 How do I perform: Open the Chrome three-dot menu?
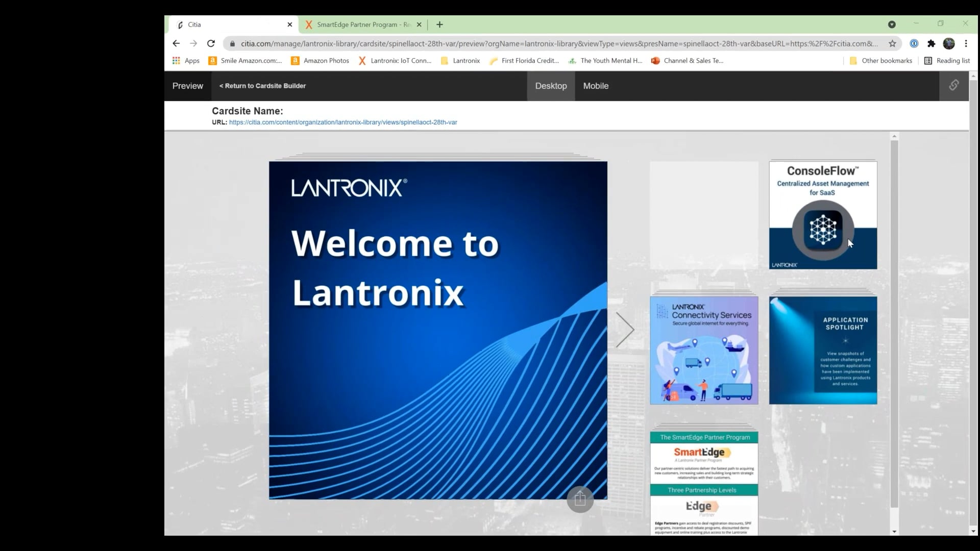coord(966,43)
